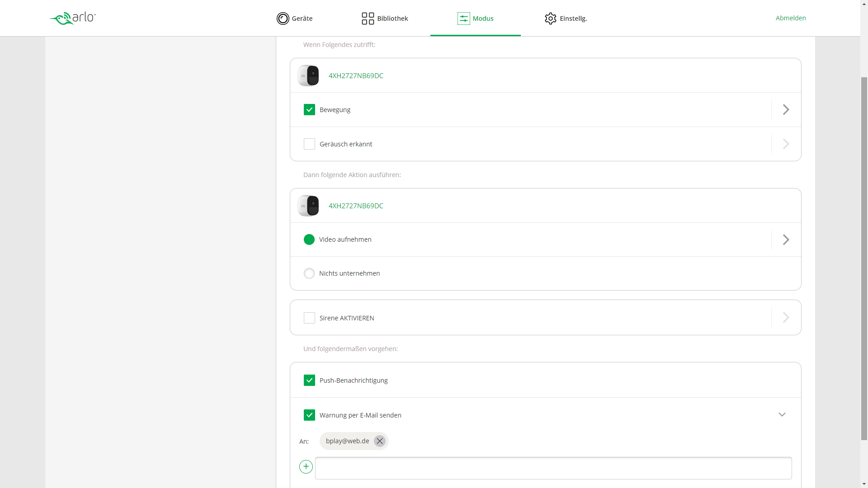Image resolution: width=868 pixels, height=488 pixels.
Task: Remove bplay@web.de email recipient
Action: click(379, 441)
